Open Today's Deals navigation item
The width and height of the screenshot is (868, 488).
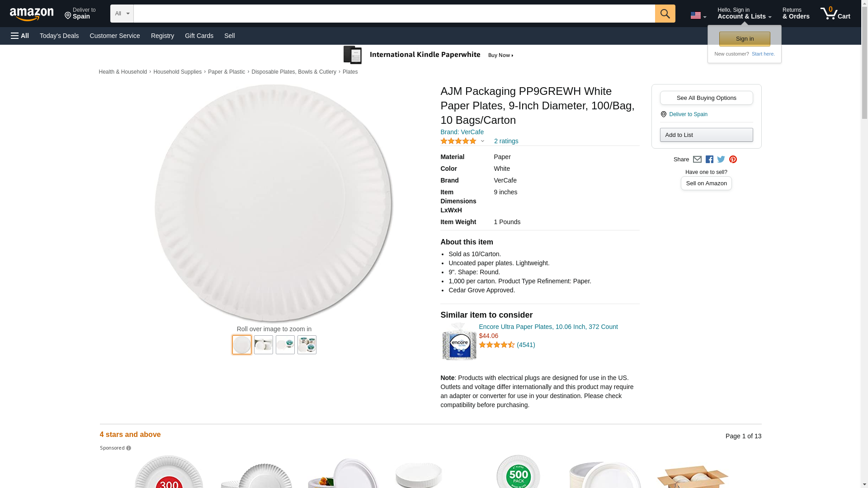pyautogui.click(x=59, y=36)
